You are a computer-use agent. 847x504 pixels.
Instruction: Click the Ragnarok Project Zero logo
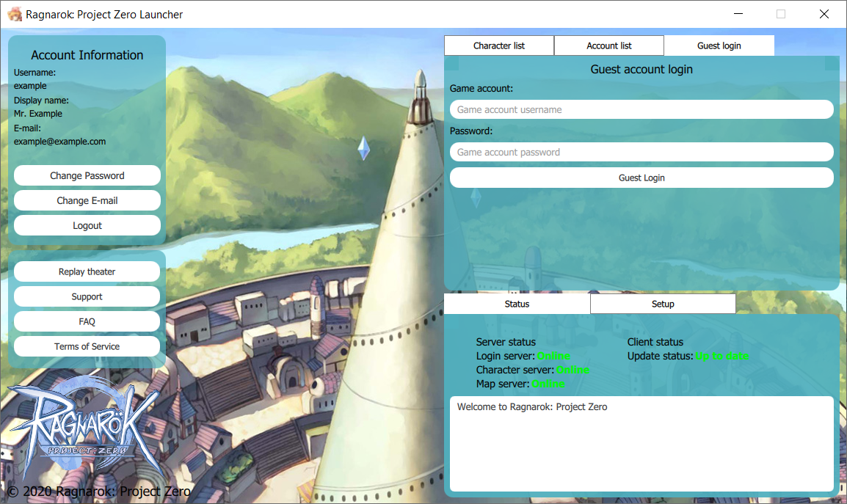click(x=85, y=428)
